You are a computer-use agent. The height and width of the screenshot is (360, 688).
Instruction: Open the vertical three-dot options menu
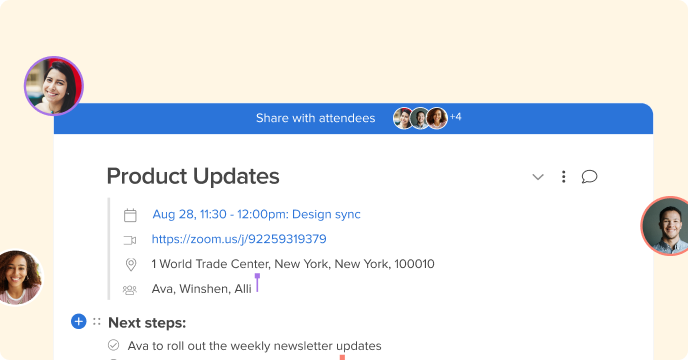(x=563, y=176)
